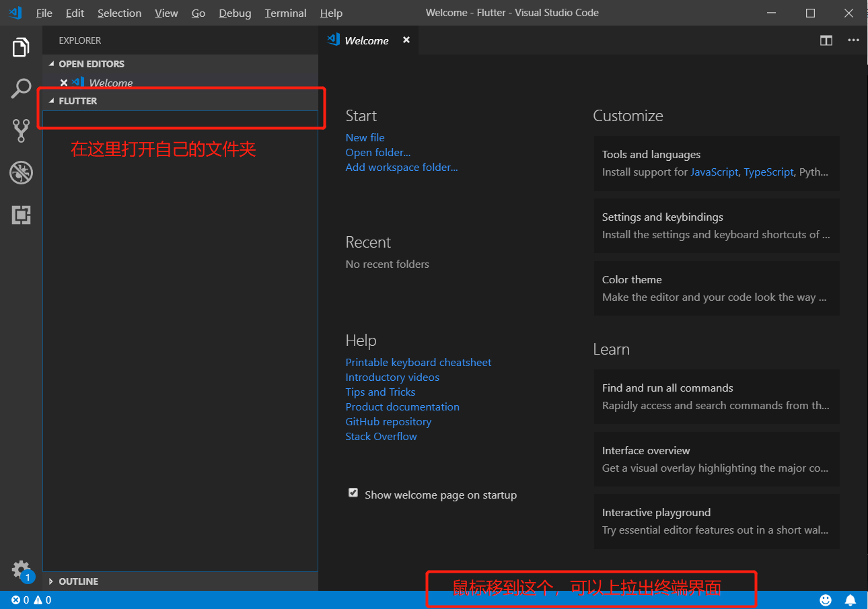Click the feedback smiley icon

(826, 600)
